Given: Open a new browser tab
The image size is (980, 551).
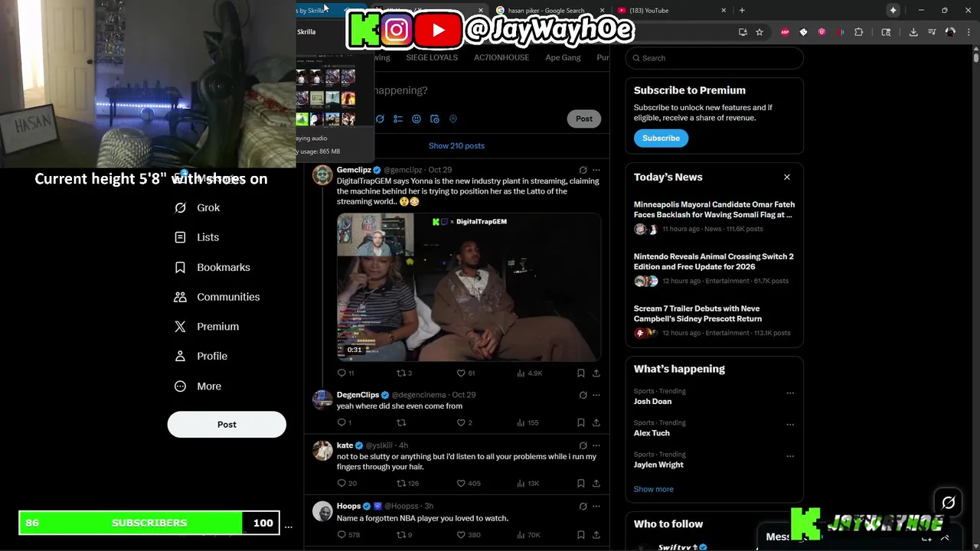Looking at the screenshot, I should coord(742,10).
